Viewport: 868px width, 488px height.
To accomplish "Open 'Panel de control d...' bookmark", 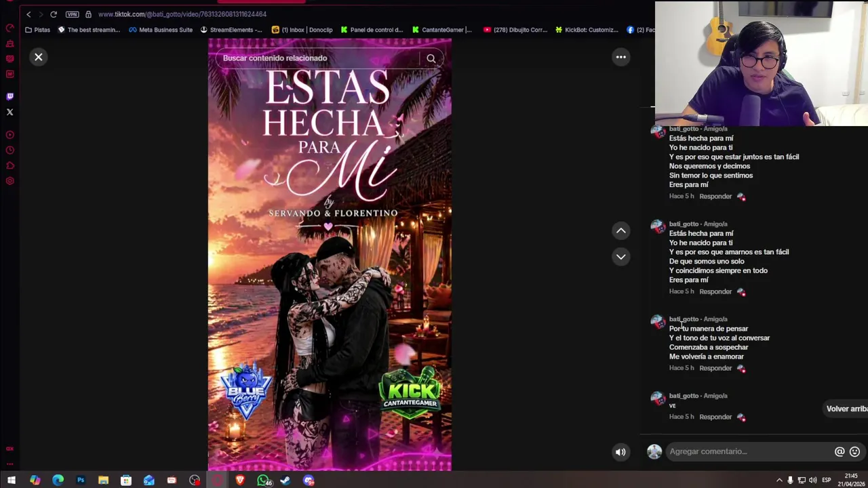I will (x=372, y=30).
